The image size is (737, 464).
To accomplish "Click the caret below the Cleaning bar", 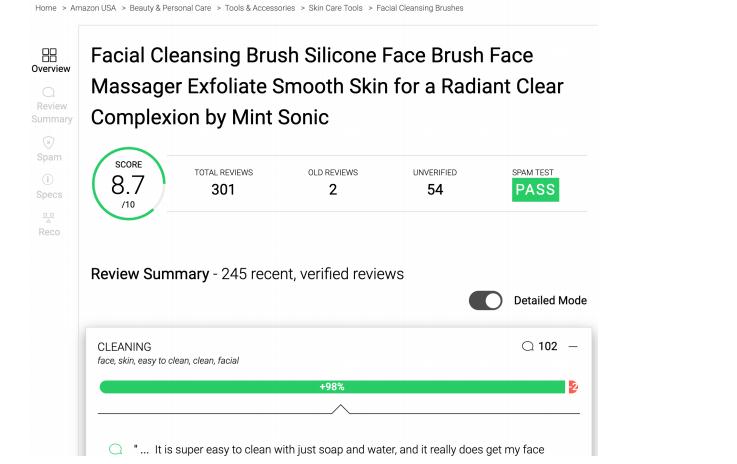I will tap(340, 408).
